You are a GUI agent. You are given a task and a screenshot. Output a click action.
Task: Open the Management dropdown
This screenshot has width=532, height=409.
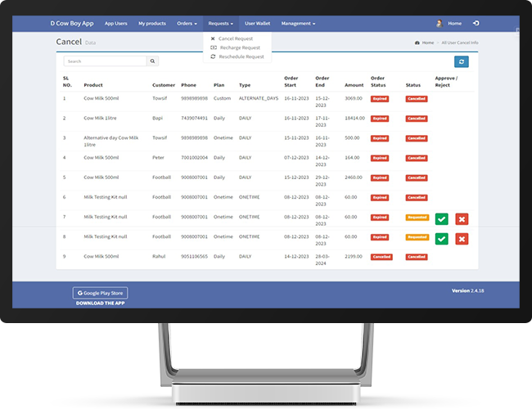(298, 24)
